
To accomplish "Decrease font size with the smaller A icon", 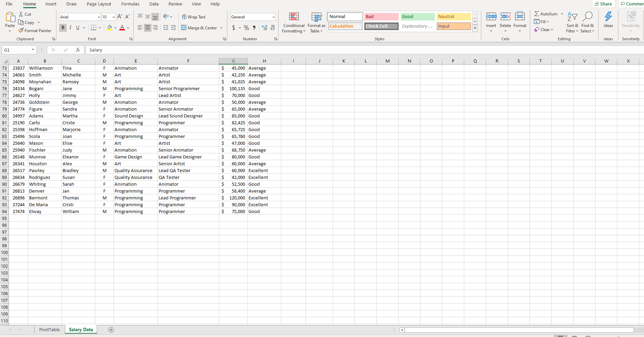I will 127,17.
